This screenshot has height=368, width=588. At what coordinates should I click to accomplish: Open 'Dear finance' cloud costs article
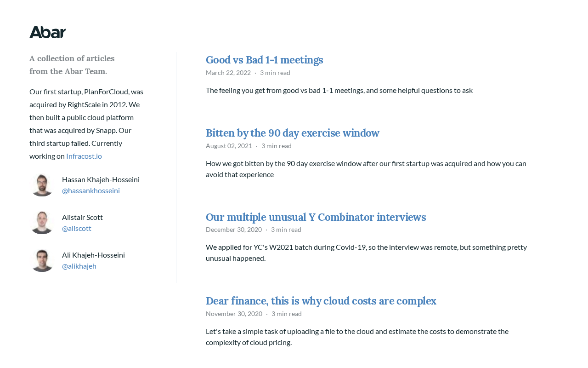(321, 301)
